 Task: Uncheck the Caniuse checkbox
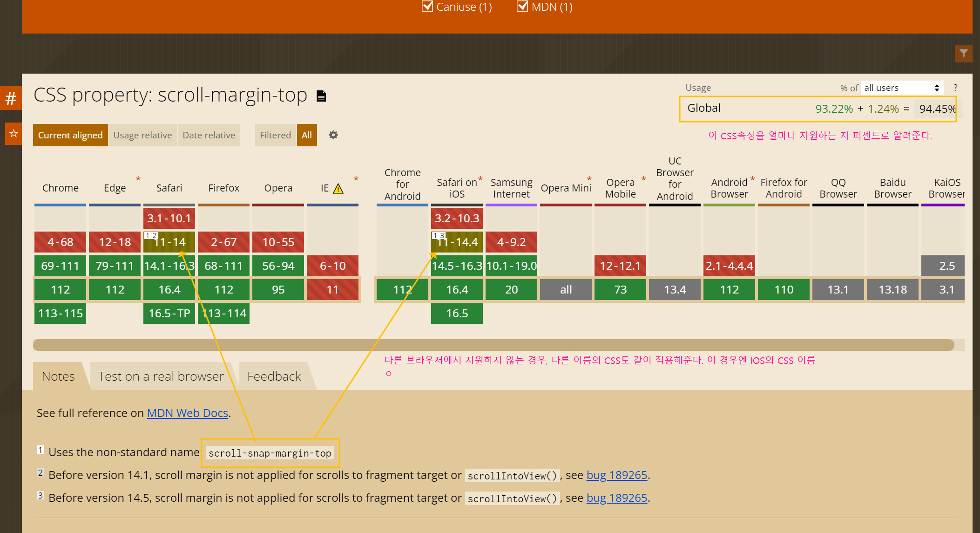(x=427, y=7)
